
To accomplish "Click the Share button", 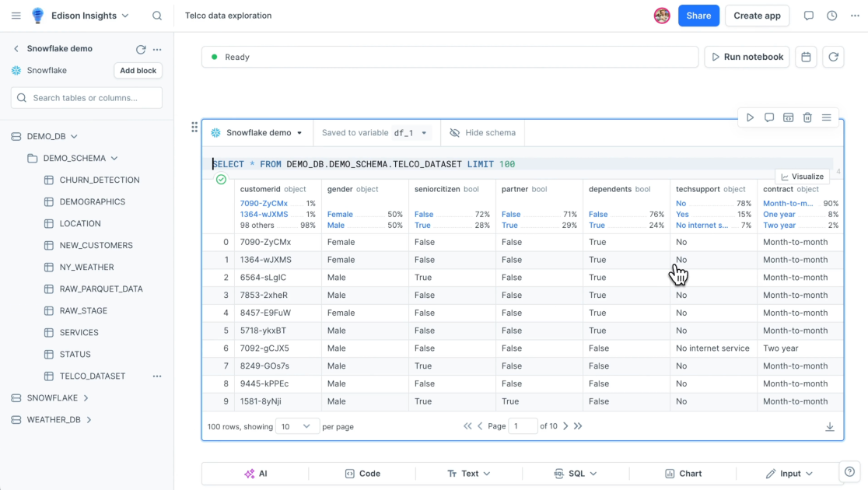I will [x=698, y=16].
